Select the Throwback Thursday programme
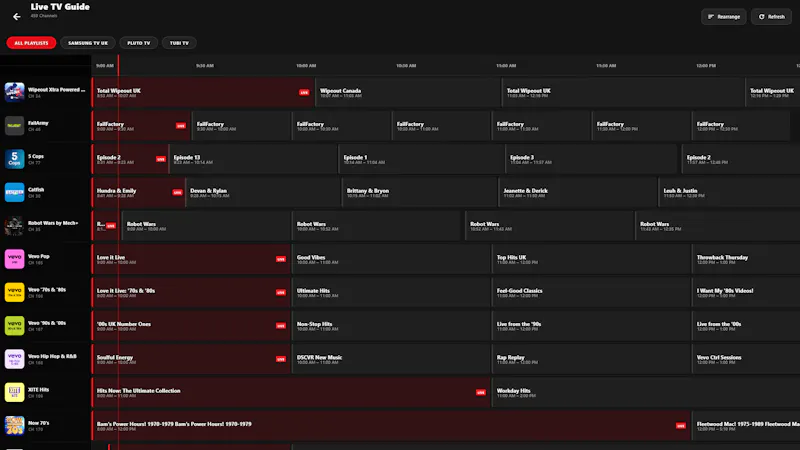Screen dimensions: 800x450 pos(746,259)
